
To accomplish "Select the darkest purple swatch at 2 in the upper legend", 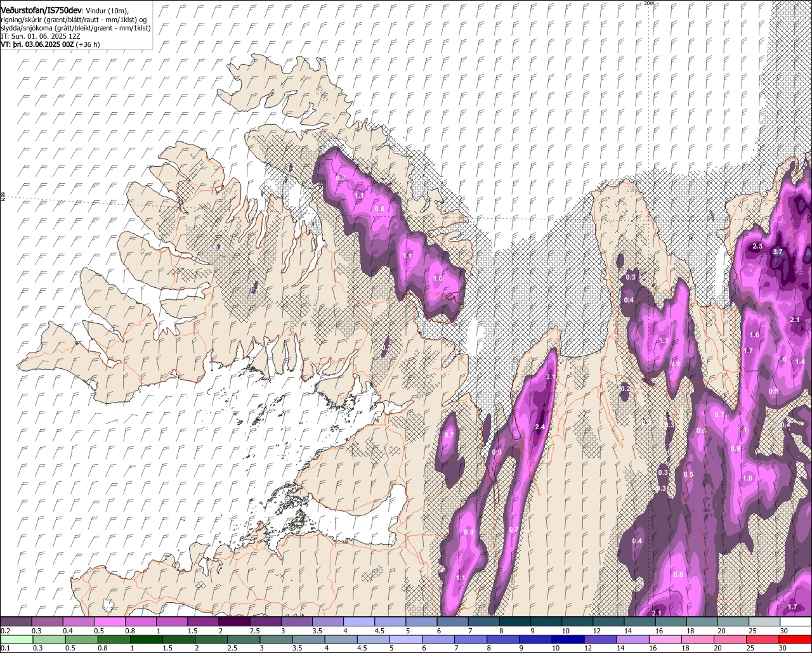I will coord(234,622).
